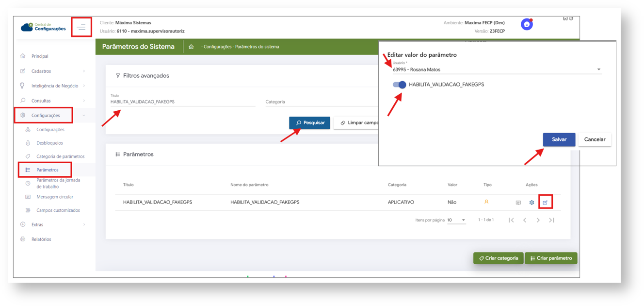The width and height of the screenshot is (644, 306).
Task: Click the Criar parâmetro button
Action: 550,258
